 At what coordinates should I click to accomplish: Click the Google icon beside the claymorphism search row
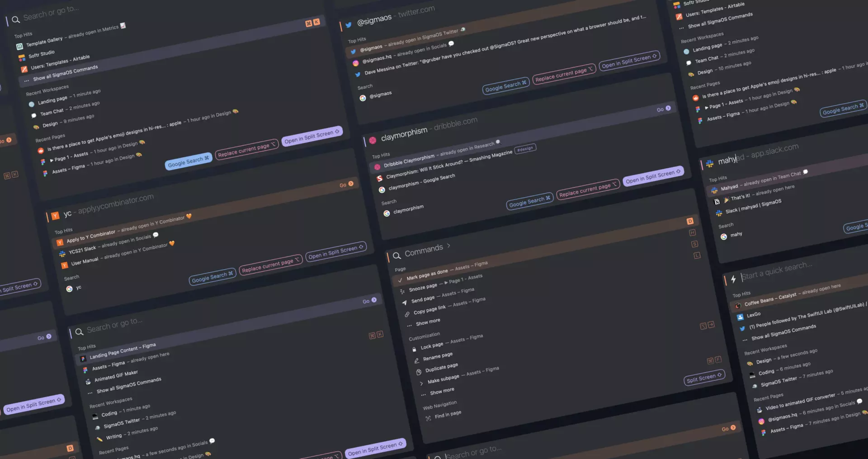pos(387,213)
